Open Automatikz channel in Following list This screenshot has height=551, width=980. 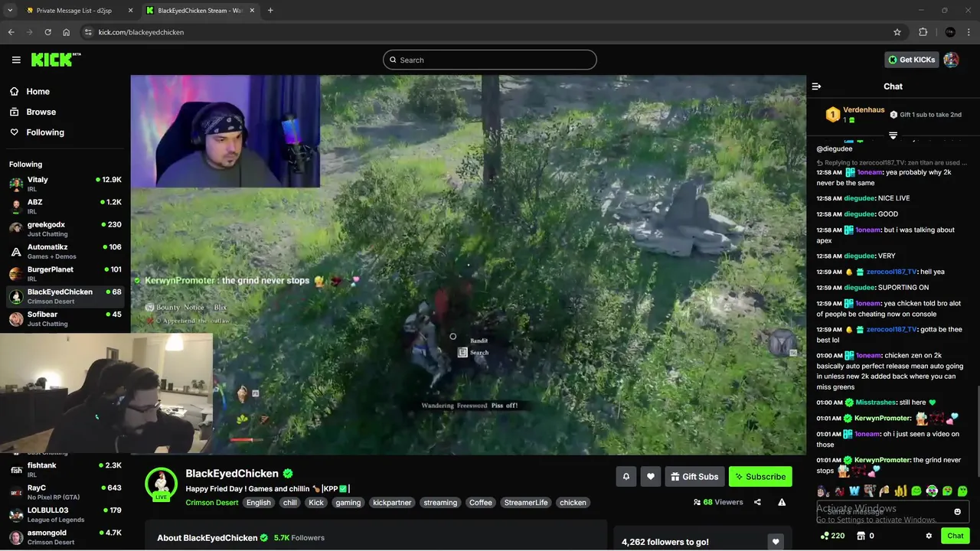pyautogui.click(x=65, y=251)
